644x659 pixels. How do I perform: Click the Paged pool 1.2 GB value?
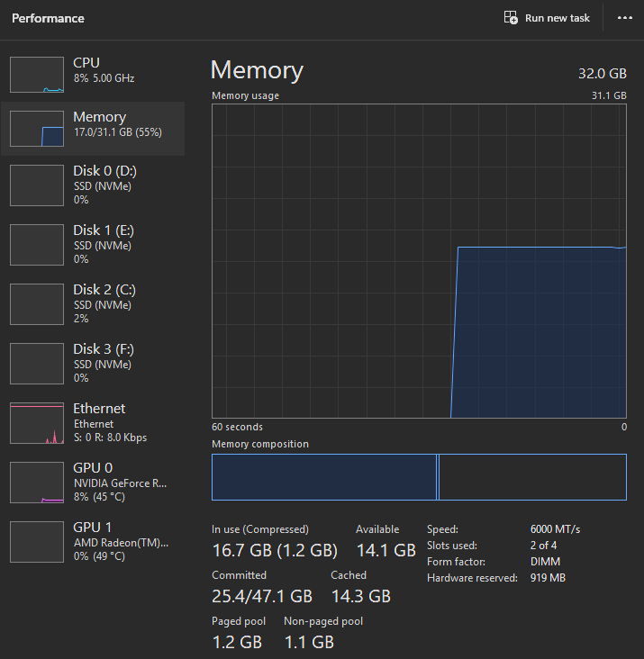(x=237, y=642)
